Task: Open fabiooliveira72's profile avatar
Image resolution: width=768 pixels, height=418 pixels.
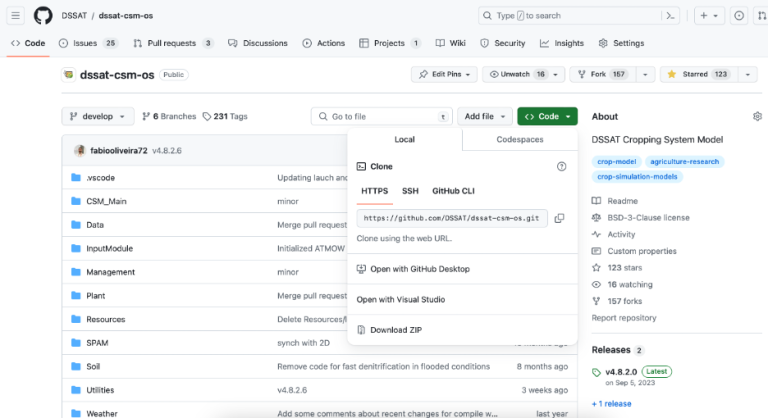Action: (x=80, y=150)
